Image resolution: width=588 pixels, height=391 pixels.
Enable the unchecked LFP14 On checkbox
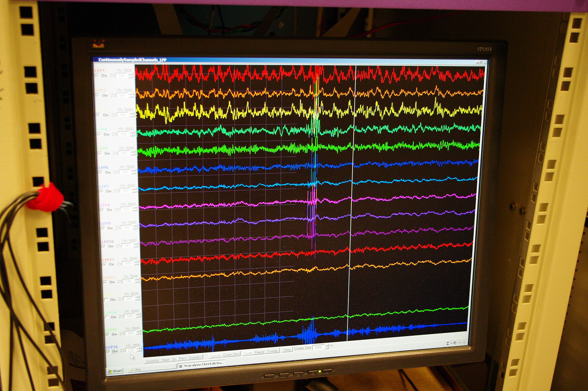(x=107, y=317)
